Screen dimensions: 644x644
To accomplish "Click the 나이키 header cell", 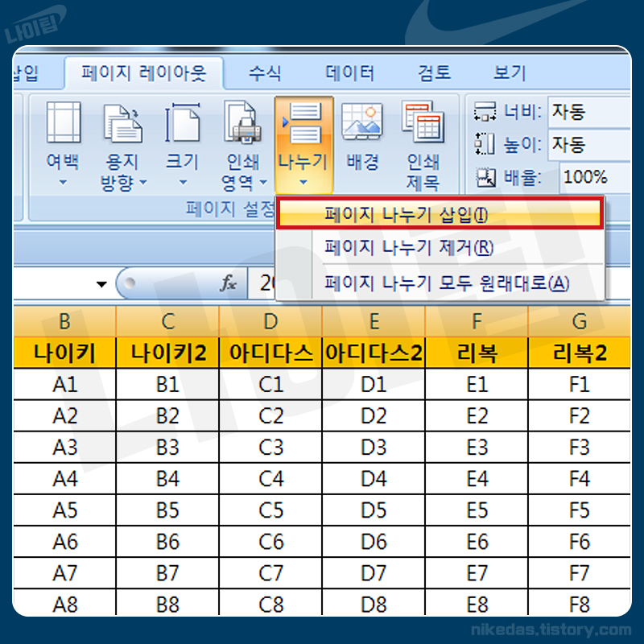I will [x=64, y=353].
